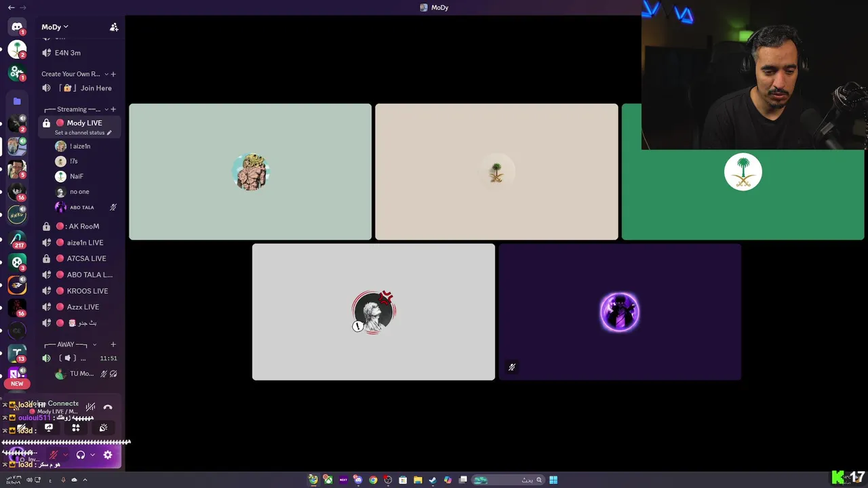
Task: Open Xbox app from the taskbar
Action: 328,480
